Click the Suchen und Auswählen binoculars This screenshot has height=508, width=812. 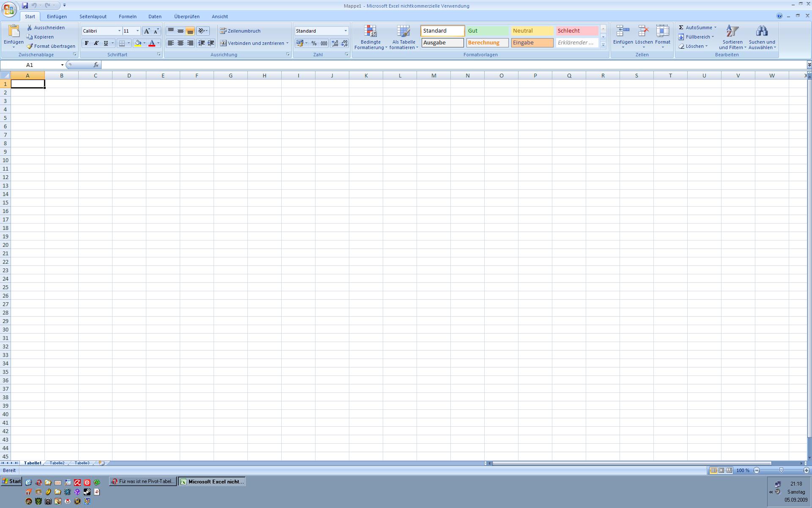click(762, 32)
